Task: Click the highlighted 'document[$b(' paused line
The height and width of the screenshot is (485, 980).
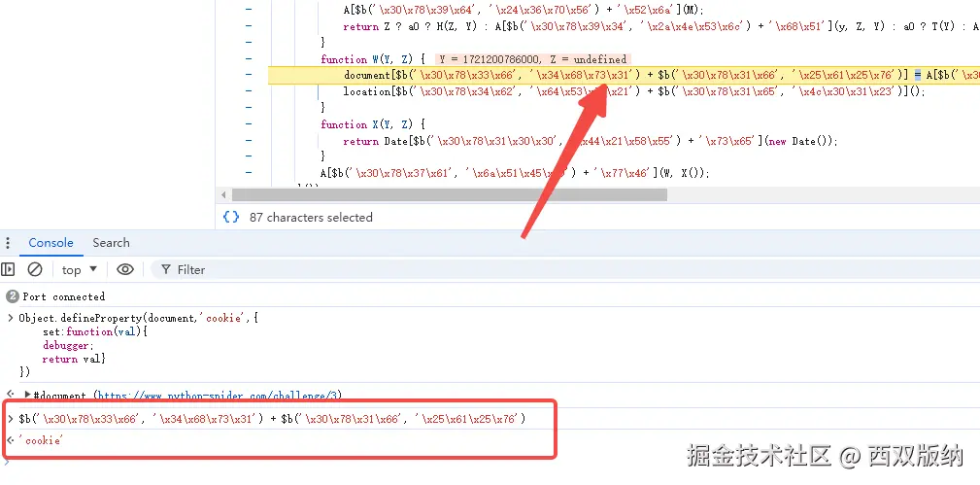Action: [624, 75]
